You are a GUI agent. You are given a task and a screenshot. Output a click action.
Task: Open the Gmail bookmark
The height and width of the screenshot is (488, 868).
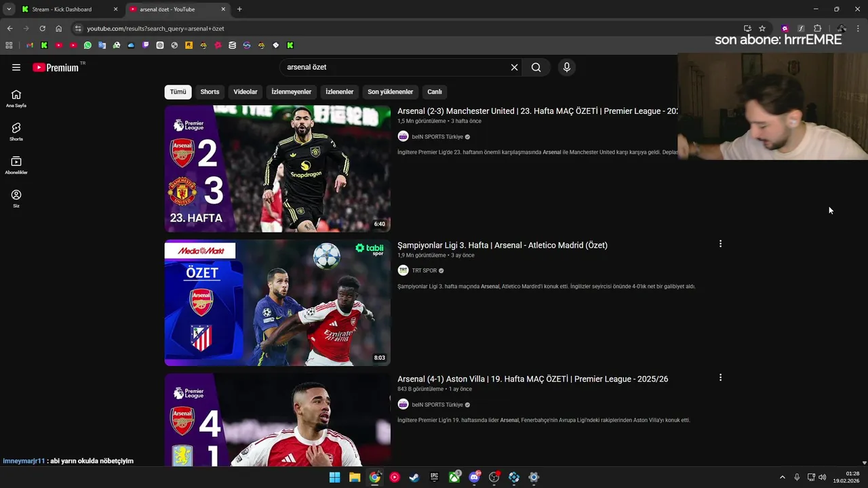coord(30,45)
